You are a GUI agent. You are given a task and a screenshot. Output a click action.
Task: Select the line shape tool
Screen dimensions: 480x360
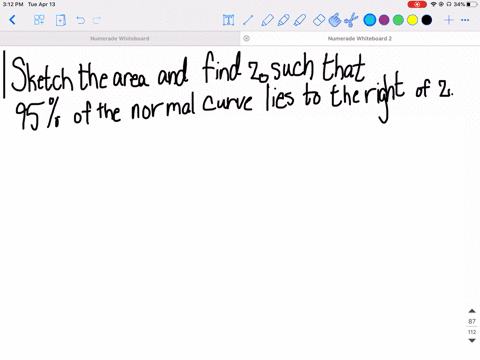tap(248, 20)
